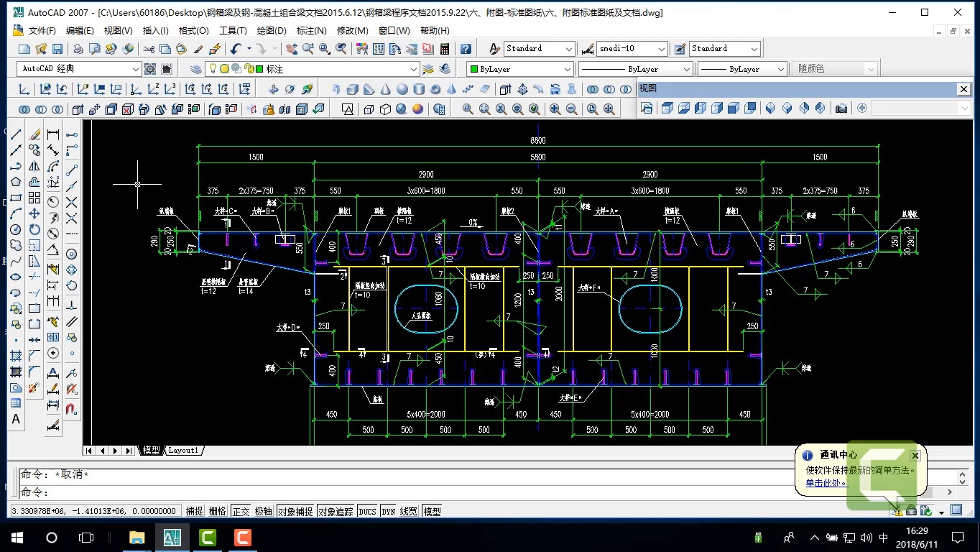
Task: Open the 格式(O) menu
Action: point(193,31)
